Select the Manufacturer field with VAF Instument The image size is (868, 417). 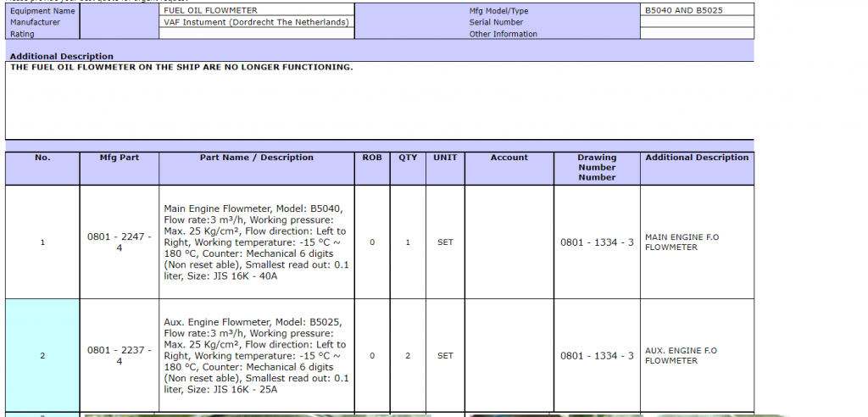point(256,22)
